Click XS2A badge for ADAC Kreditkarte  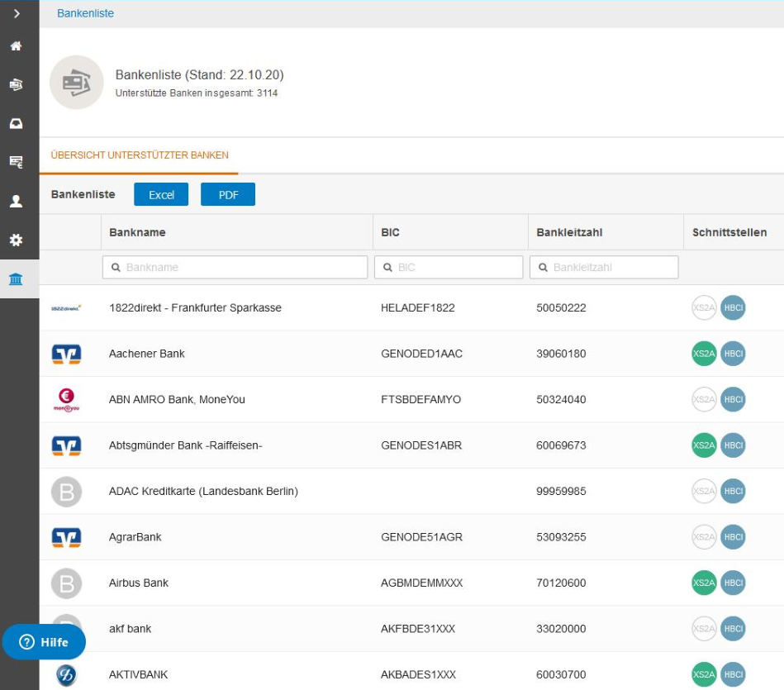[x=704, y=491]
